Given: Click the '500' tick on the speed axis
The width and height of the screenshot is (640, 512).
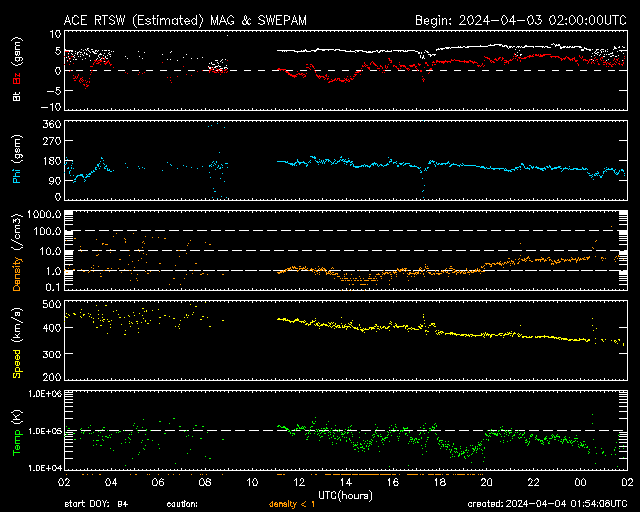Looking at the screenshot, I should pyautogui.click(x=52, y=305).
